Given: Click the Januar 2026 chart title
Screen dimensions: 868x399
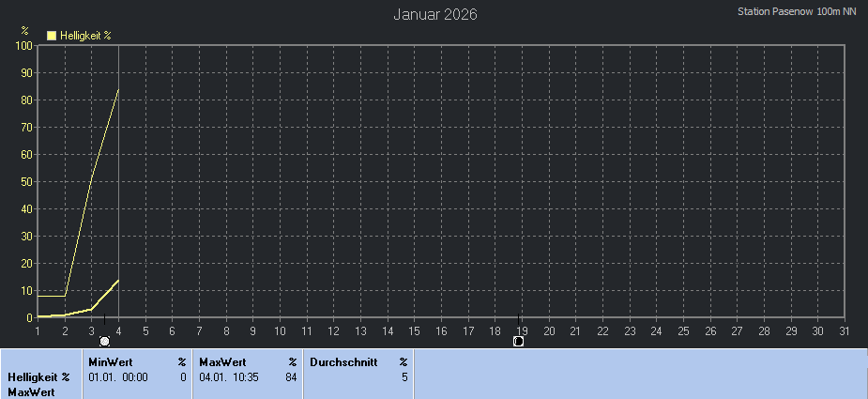Looking at the screenshot, I should (434, 14).
